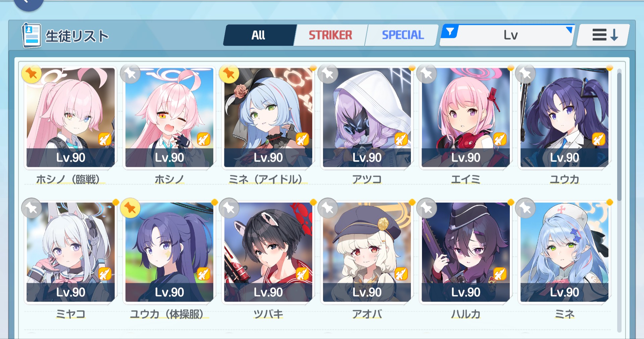Click weapon badge on ハルカ card
Viewport: 644px width, 339px height.
tap(499, 274)
